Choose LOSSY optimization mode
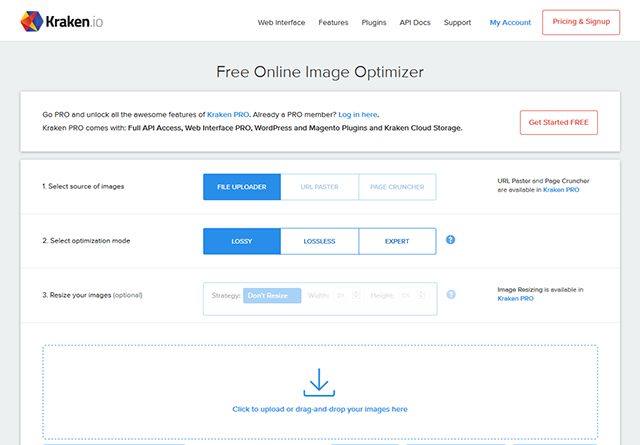 click(241, 241)
